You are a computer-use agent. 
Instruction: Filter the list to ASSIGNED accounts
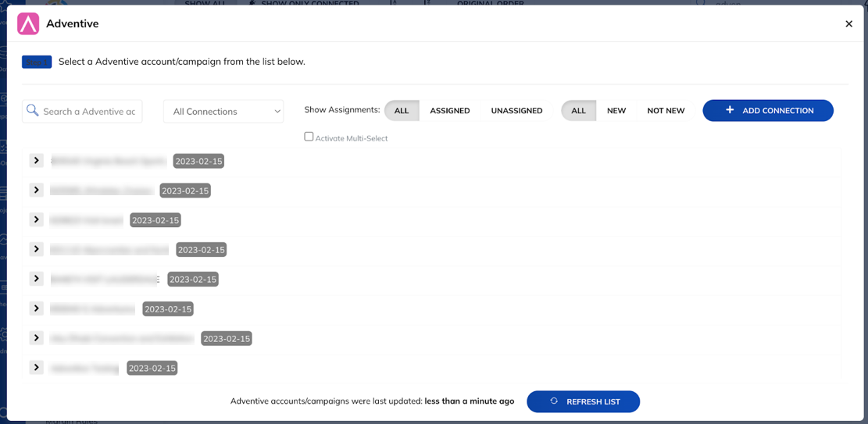tap(449, 111)
